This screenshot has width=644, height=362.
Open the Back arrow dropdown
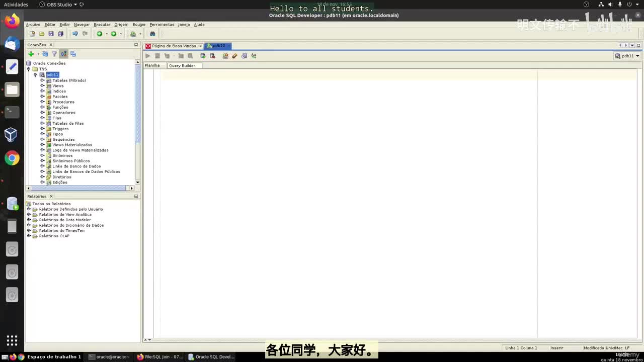point(106,34)
